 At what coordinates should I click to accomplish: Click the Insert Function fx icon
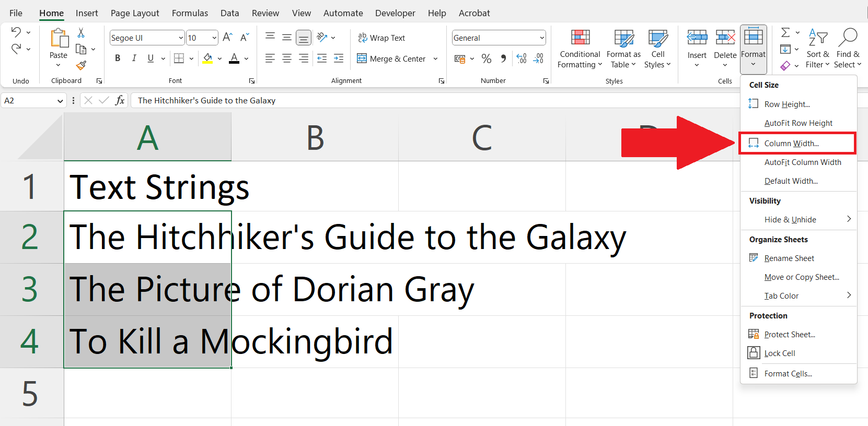pos(120,100)
